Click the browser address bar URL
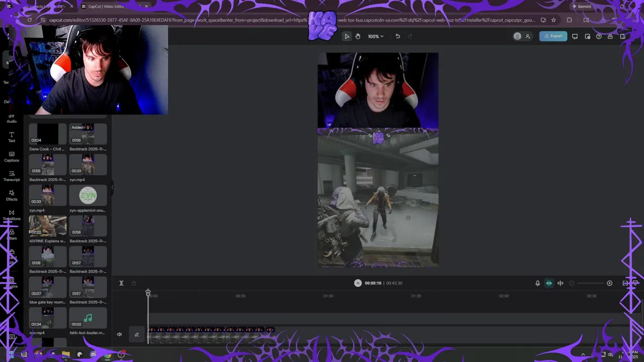644x362 pixels. [x=292, y=20]
